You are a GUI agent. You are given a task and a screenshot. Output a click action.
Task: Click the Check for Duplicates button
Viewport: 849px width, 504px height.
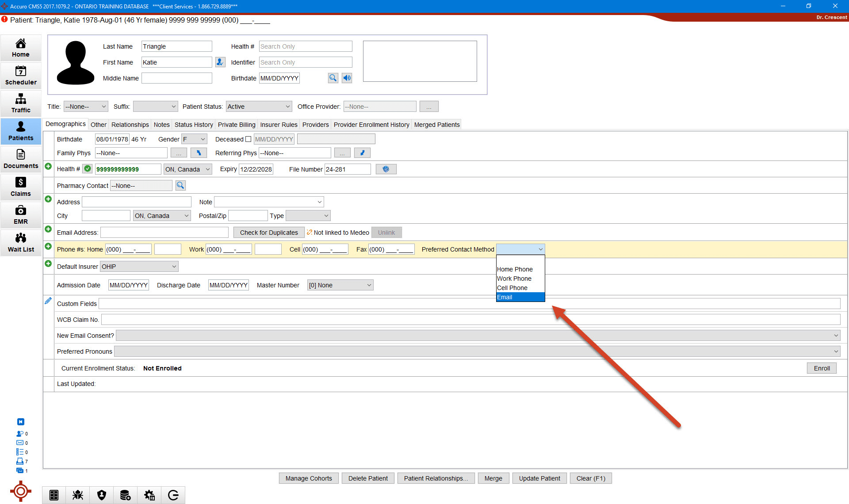pyautogui.click(x=269, y=233)
